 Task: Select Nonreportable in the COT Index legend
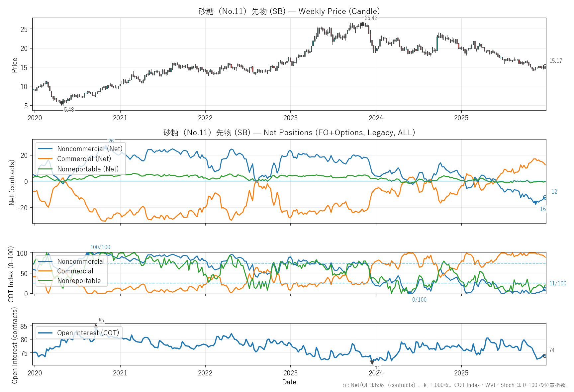(x=79, y=281)
